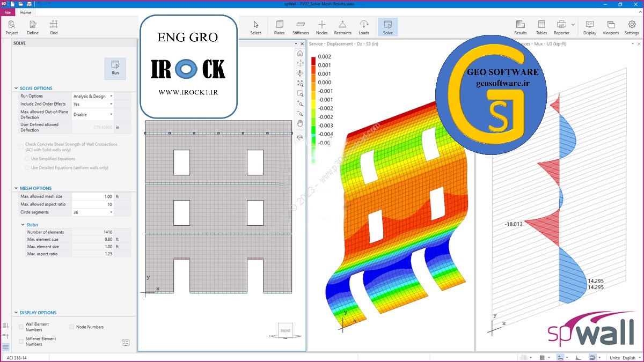Expand Include 2nd Order Effects dropdown
The width and height of the screenshot is (644, 362).
coord(93,104)
